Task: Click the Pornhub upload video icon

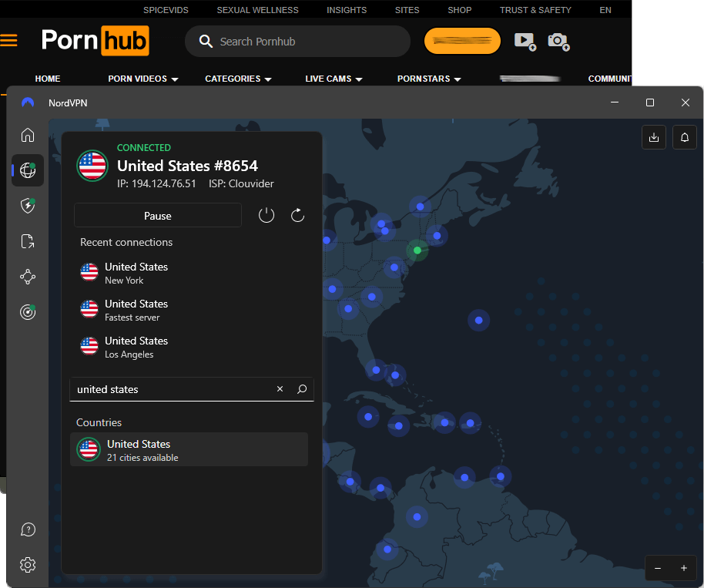Action: (525, 42)
